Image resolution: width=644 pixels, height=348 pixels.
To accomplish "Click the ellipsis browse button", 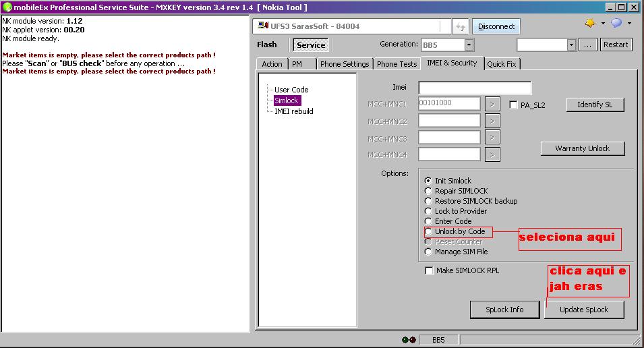I will pos(587,45).
